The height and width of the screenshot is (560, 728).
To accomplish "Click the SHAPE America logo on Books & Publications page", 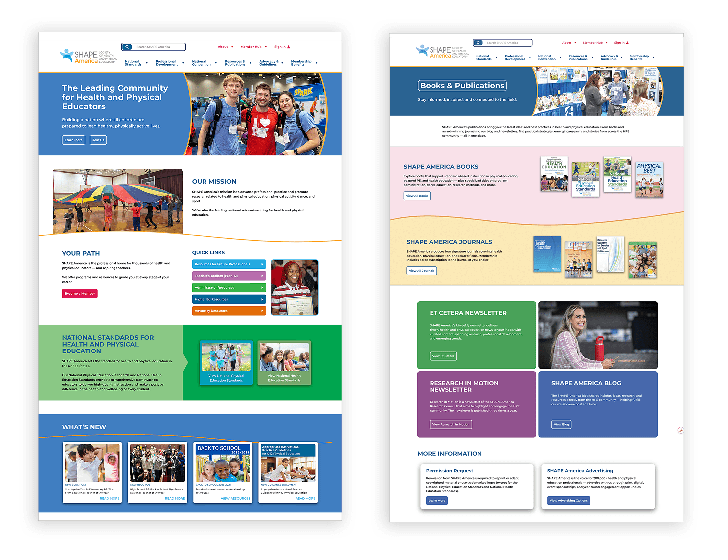I will 442,51.
